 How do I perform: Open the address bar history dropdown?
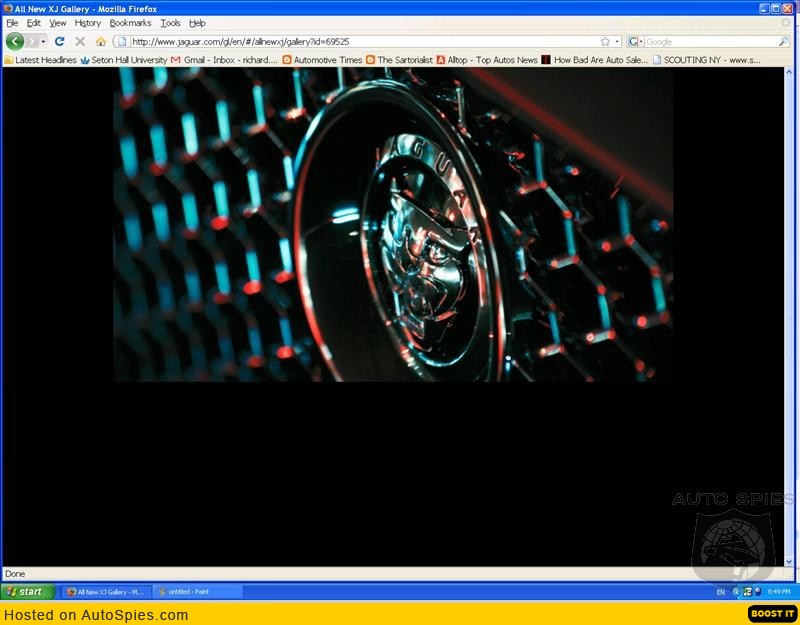click(x=617, y=41)
